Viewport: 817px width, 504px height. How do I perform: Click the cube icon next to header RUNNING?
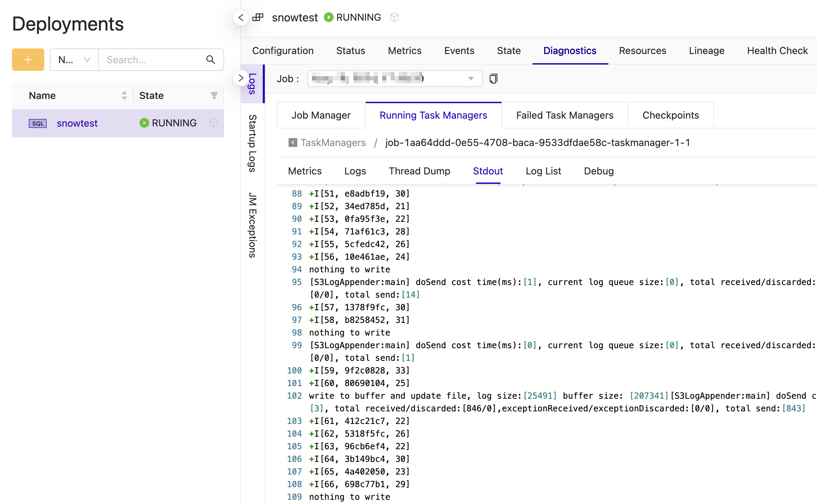click(x=394, y=17)
